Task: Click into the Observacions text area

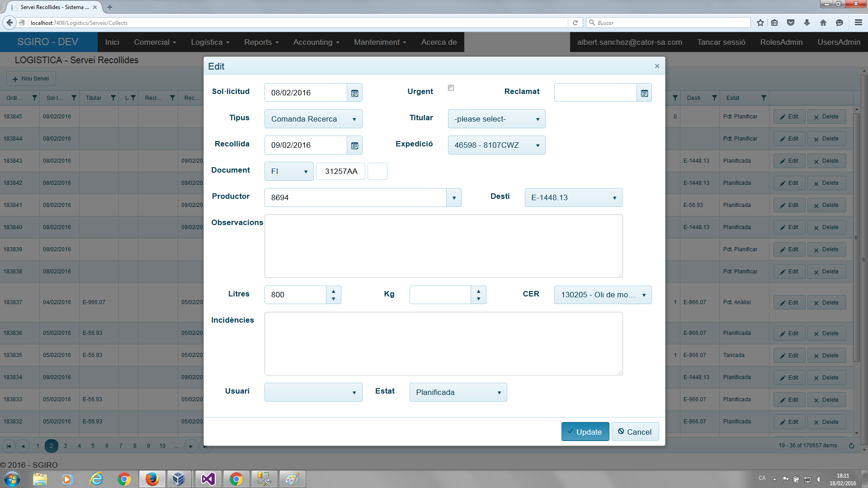Action: 443,246
